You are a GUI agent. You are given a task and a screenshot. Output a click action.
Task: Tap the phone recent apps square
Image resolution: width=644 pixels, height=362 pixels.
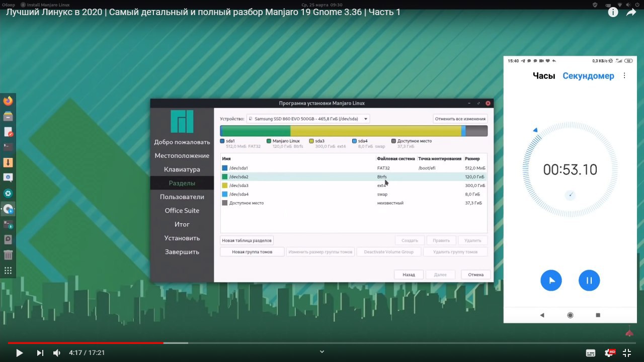point(598,315)
